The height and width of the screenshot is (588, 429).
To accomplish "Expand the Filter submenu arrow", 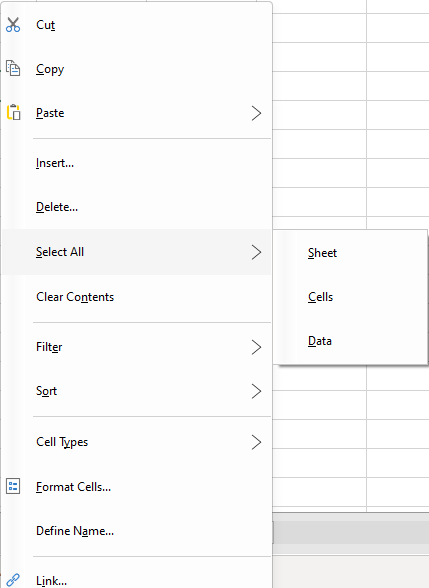I will (x=256, y=347).
